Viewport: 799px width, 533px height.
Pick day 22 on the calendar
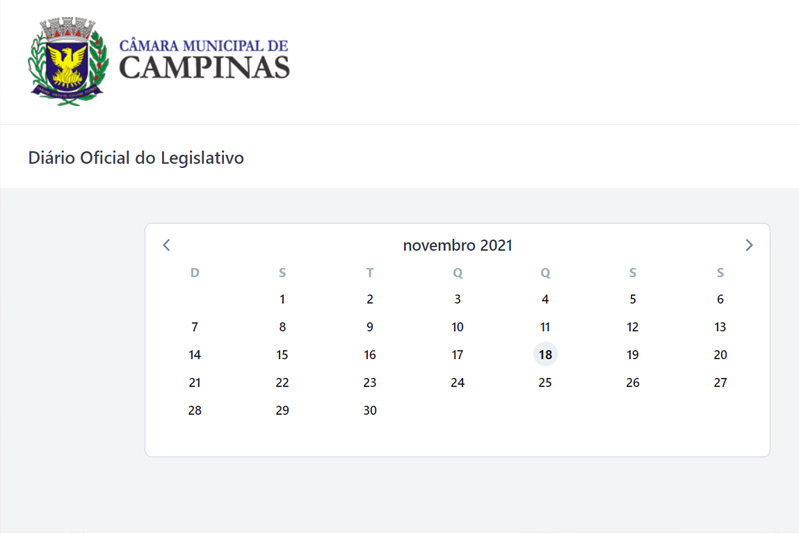pos(282,383)
